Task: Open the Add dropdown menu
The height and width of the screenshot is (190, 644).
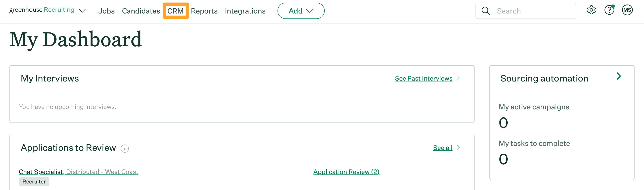Action: [301, 11]
